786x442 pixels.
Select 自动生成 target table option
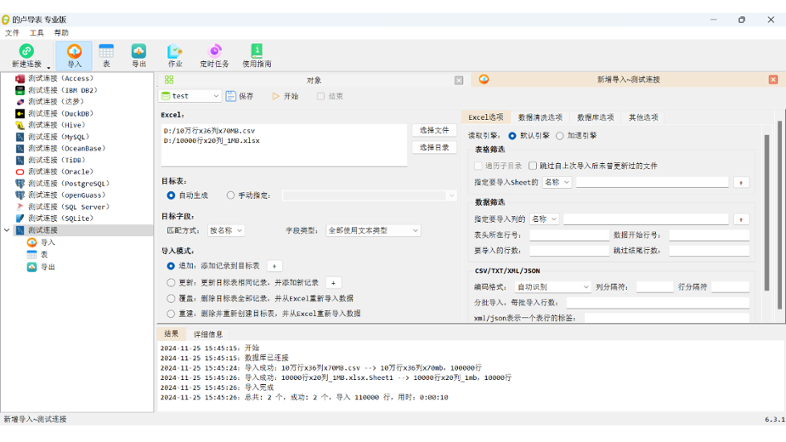[x=171, y=195]
